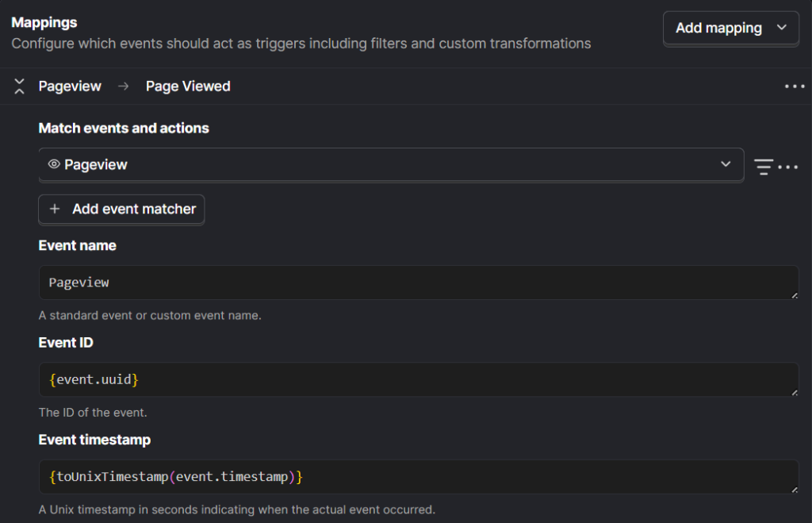Click the chevron in the Pageview selector
This screenshot has height=523, width=812.
[x=725, y=164]
